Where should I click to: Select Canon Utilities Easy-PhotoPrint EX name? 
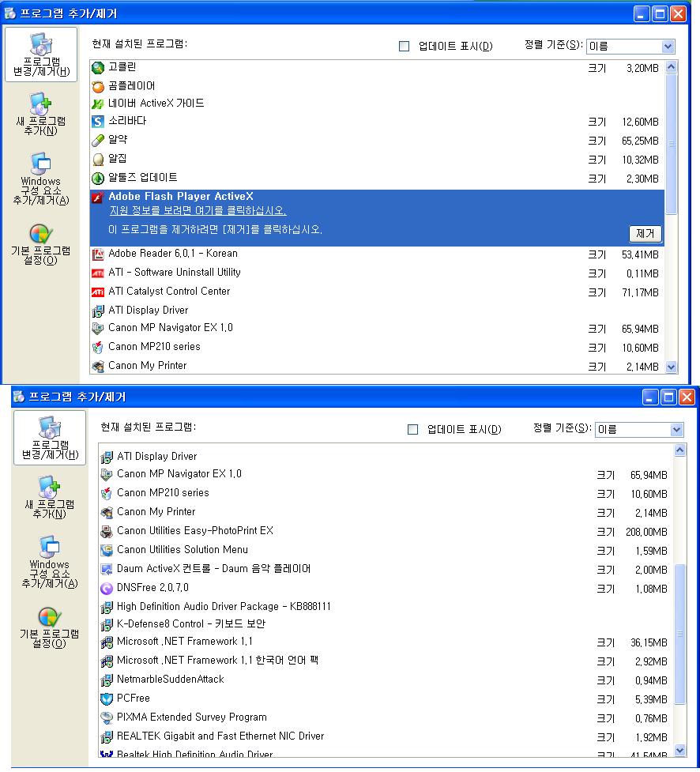click(195, 531)
